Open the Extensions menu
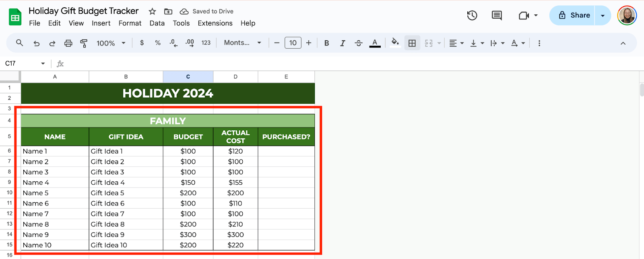The width and height of the screenshot is (644, 259). click(215, 23)
